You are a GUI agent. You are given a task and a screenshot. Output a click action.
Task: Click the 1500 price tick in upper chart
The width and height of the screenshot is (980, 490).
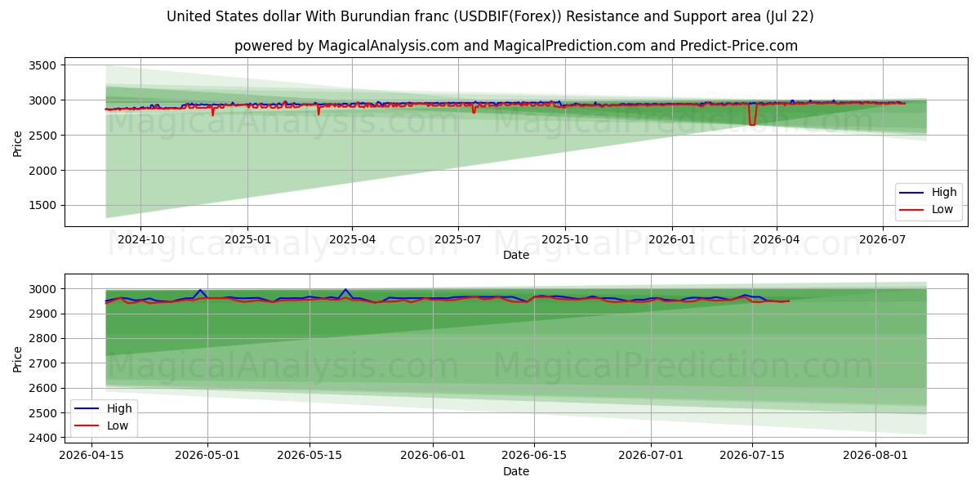[43, 206]
